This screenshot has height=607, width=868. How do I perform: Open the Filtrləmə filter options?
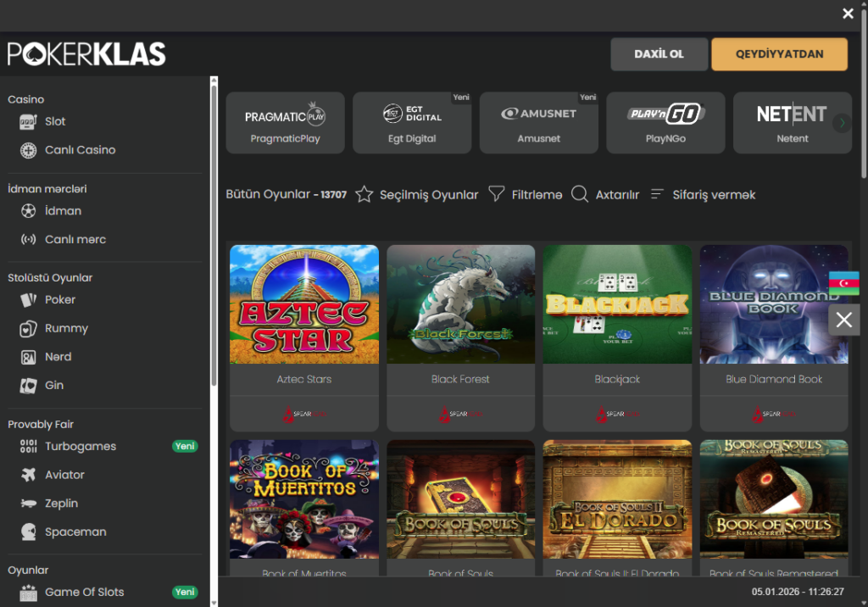[x=497, y=195]
